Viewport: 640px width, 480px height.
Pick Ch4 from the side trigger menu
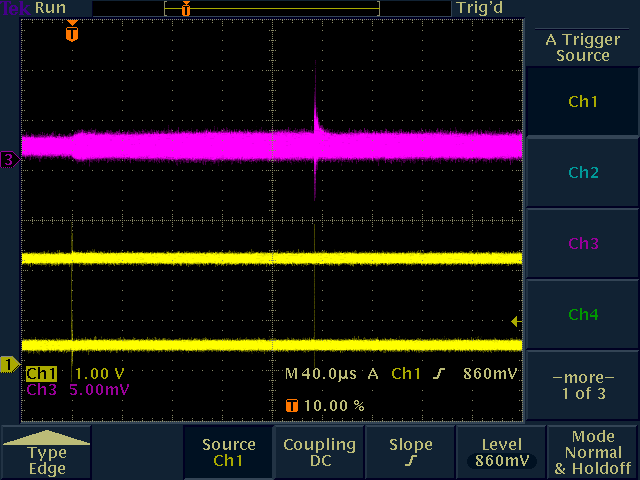pos(582,314)
